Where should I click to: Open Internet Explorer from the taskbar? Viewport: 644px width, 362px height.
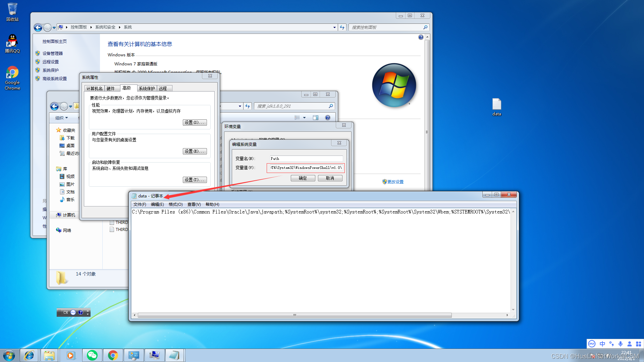pyautogui.click(x=29, y=355)
